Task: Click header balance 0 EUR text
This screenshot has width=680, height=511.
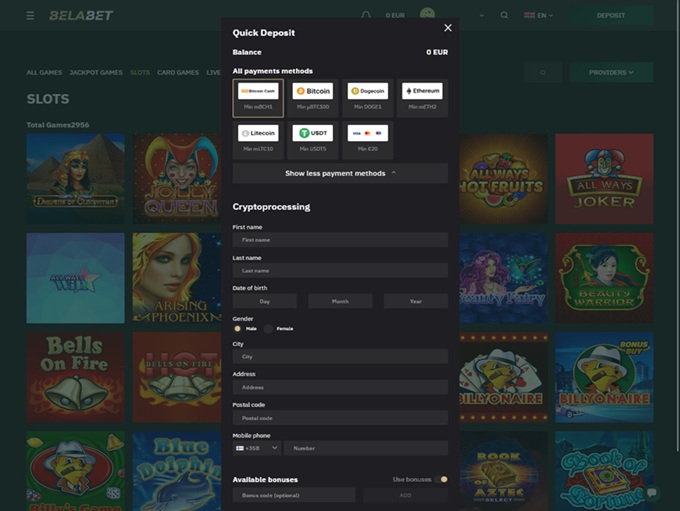Action: point(395,15)
